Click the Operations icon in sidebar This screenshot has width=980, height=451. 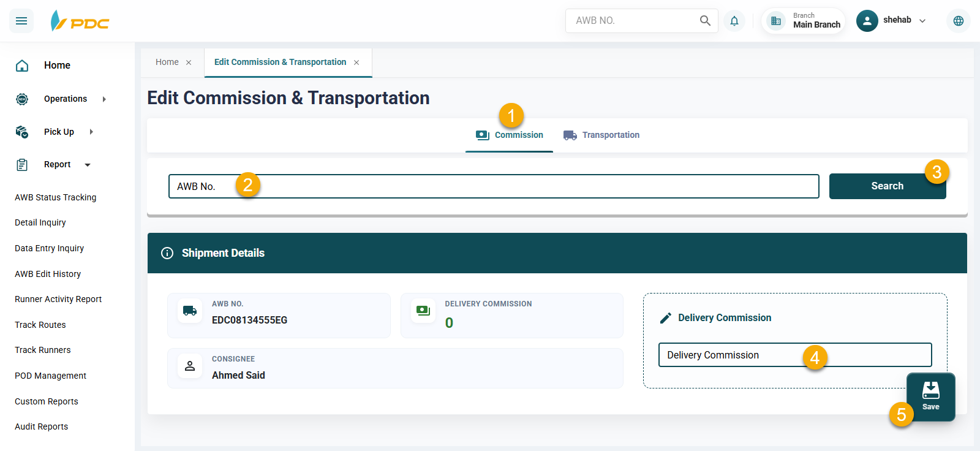click(22, 99)
